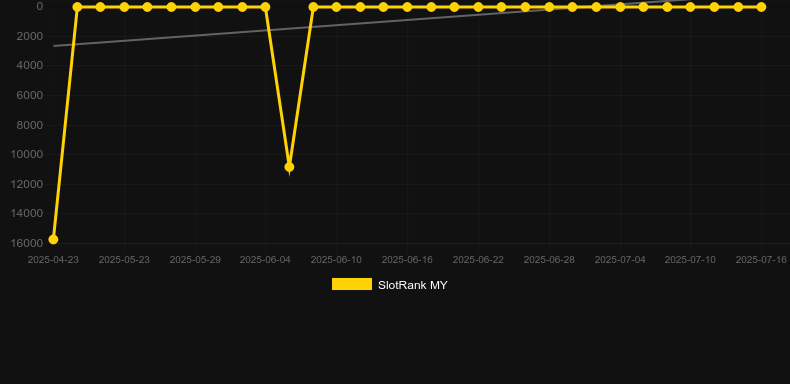Viewport: 790px width, 384px height.
Task: Toggle the SlotRank MY series label
Action: click(412, 285)
